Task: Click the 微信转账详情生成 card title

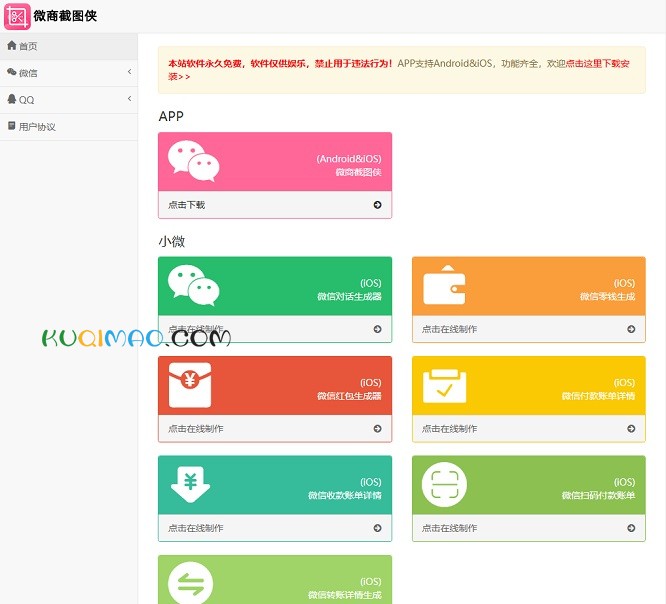Action: point(344,595)
